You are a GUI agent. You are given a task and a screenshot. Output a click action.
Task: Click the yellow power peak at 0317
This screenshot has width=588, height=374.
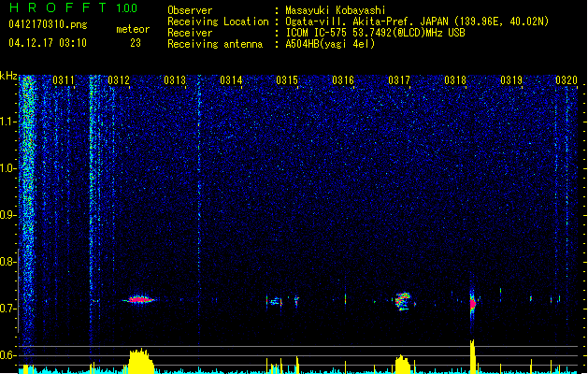[403, 365]
